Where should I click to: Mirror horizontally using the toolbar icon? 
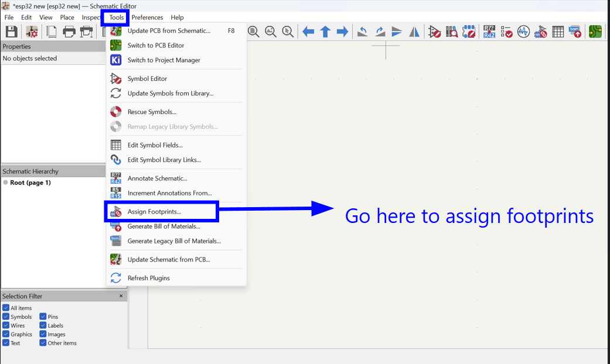pyautogui.click(x=414, y=32)
